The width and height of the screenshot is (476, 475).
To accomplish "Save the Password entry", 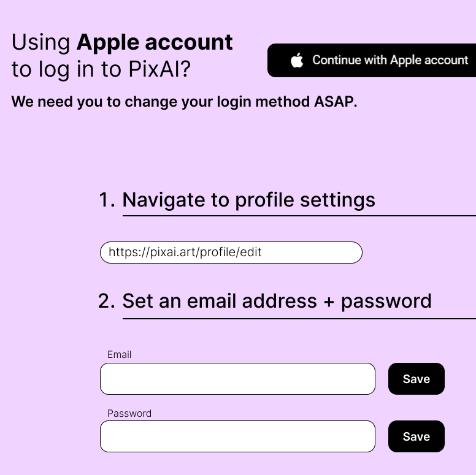I will point(416,436).
